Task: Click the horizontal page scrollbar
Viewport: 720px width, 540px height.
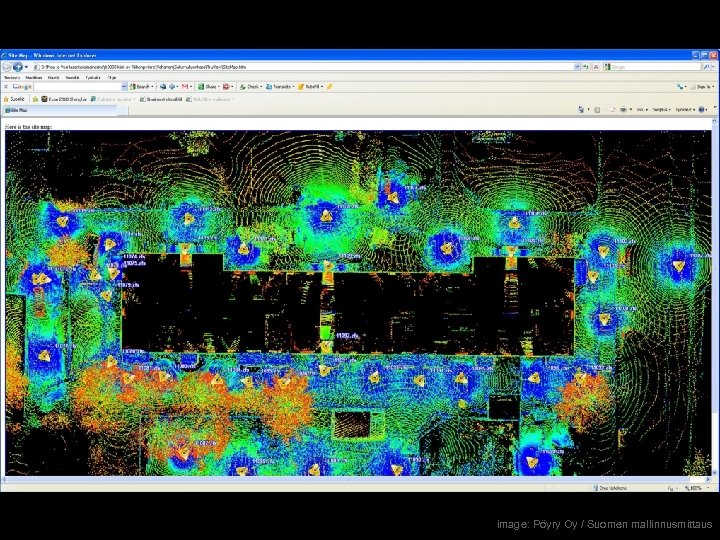Action: [x=356, y=479]
